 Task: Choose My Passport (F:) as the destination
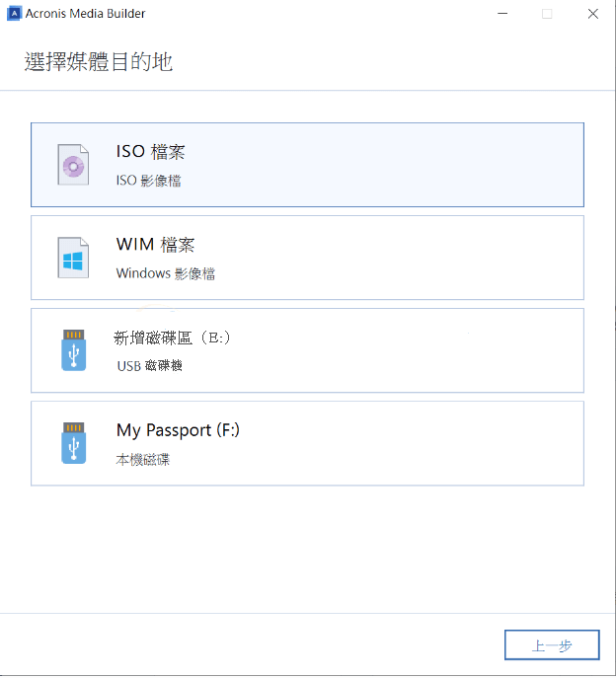point(178,430)
